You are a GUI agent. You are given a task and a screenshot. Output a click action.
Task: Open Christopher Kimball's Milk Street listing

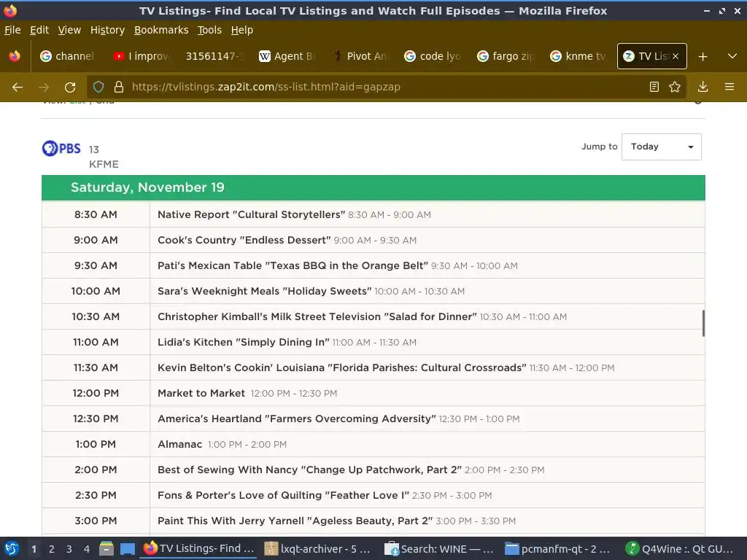317,316
